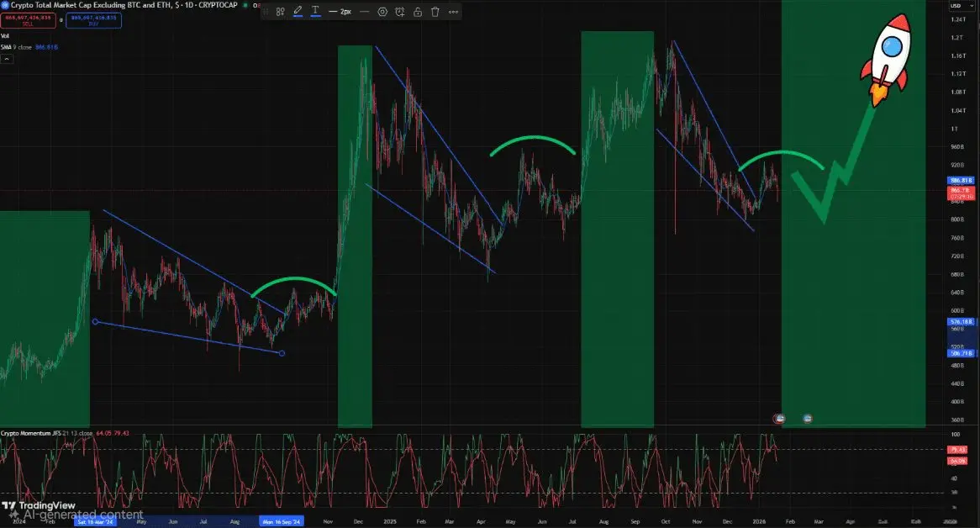The image size is (980, 528).
Task: Collapse the indicator legend with chevron
Action: click(6, 59)
